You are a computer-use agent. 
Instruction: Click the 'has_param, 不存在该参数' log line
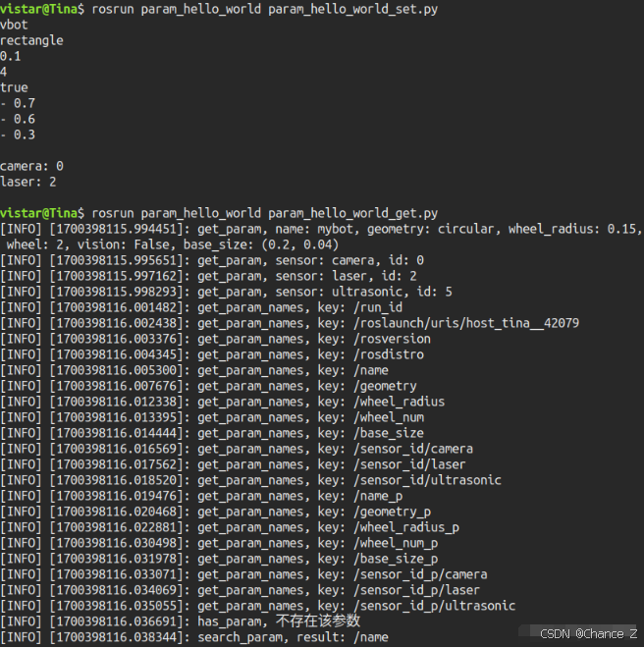coord(181,621)
